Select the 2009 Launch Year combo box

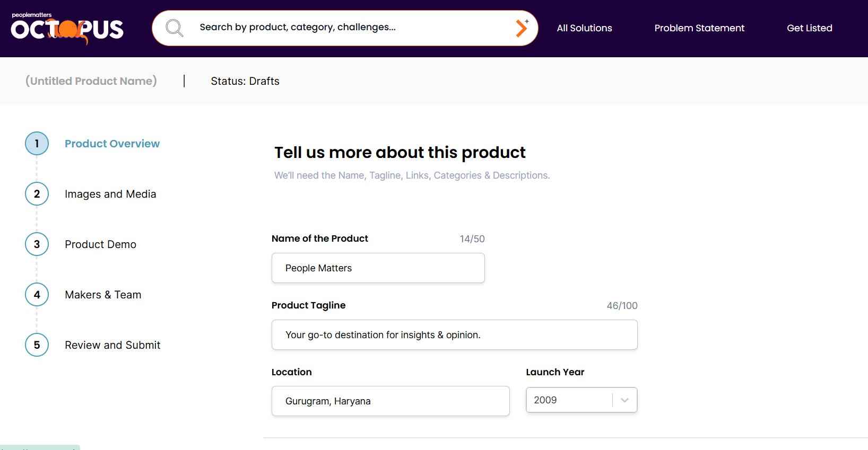pyautogui.click(x=581, y=400)
